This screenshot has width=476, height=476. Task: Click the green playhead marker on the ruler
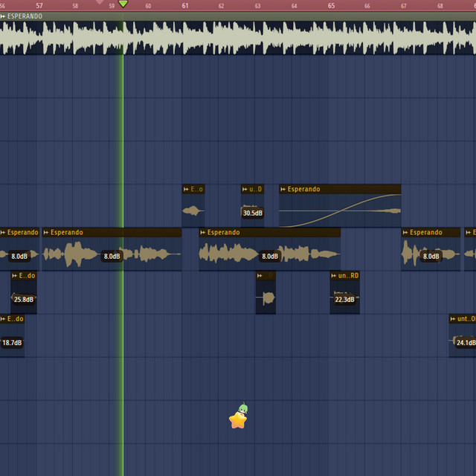click(123, 4)
